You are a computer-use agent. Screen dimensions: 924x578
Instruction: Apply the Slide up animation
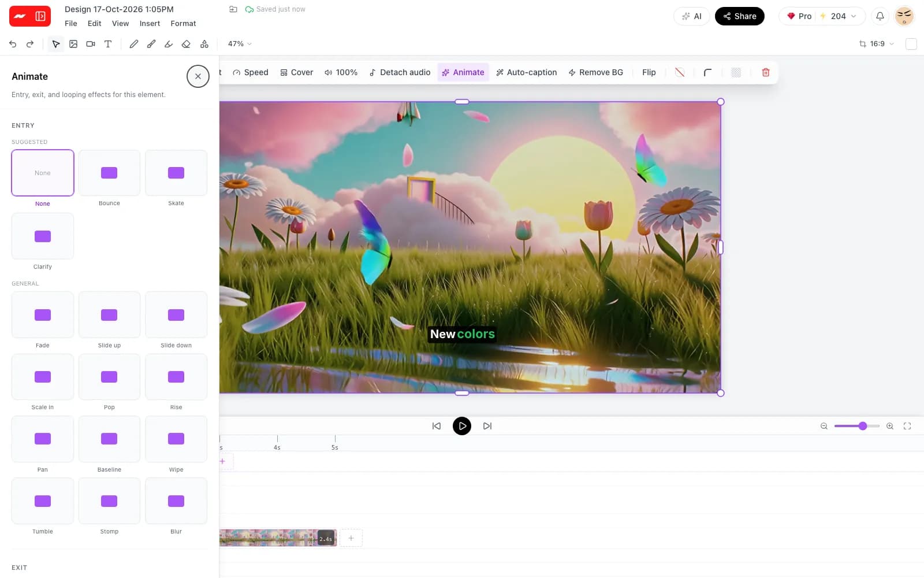tap(109, 315)
